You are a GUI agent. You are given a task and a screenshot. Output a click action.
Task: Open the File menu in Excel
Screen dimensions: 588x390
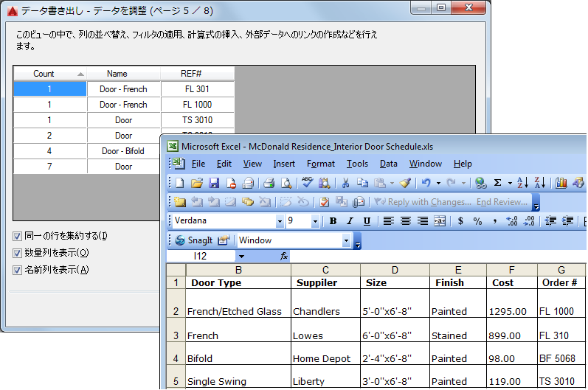click(x=198, y=164)
